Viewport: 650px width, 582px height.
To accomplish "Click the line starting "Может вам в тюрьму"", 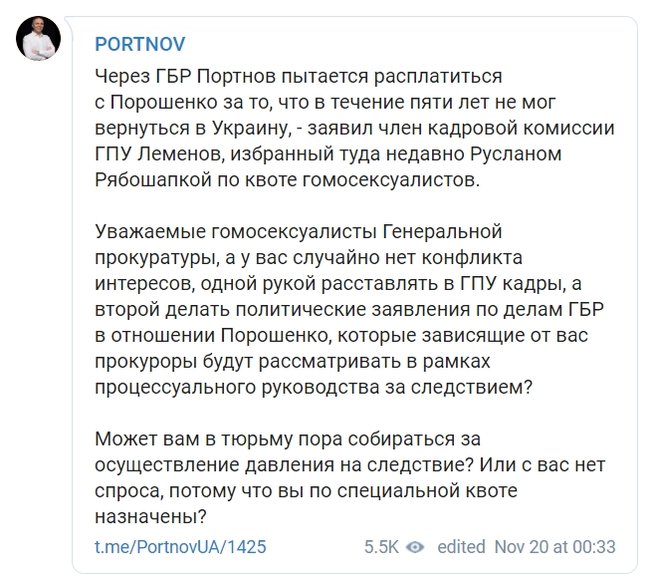I will pyautogui.click(x=288, y=439).
